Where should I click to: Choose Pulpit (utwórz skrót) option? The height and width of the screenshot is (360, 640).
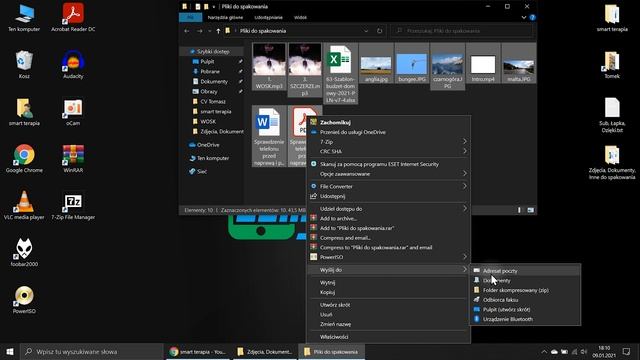[525, 309]
